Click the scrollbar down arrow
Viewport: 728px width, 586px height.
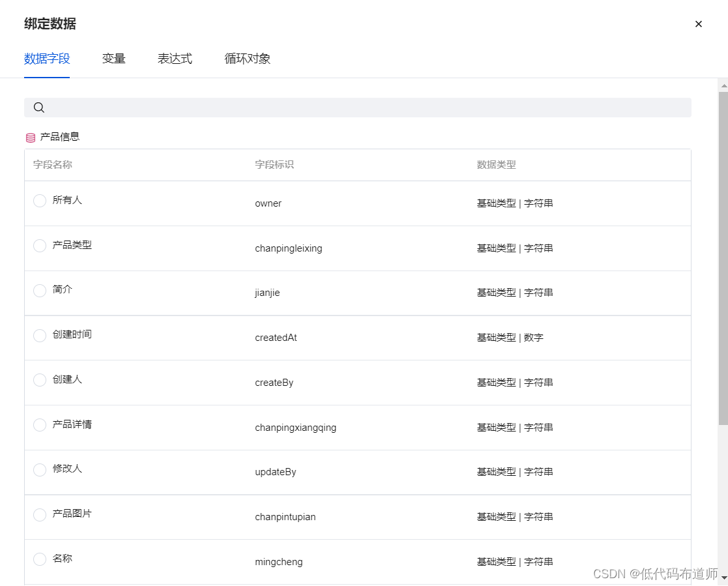(724, 578)
